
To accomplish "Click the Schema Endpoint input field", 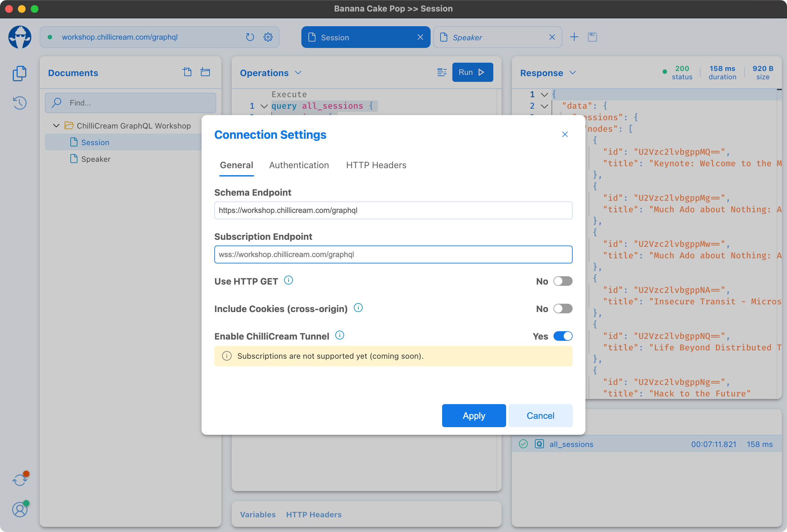I will (x=393, y=210).
